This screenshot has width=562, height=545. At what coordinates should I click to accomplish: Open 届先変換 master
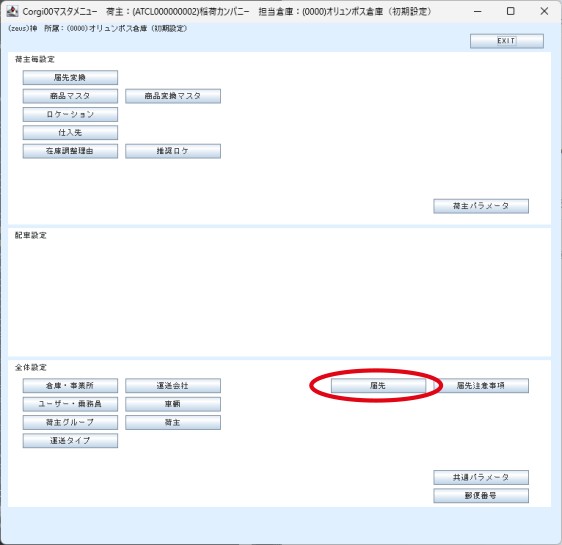(x=70, y=77)
